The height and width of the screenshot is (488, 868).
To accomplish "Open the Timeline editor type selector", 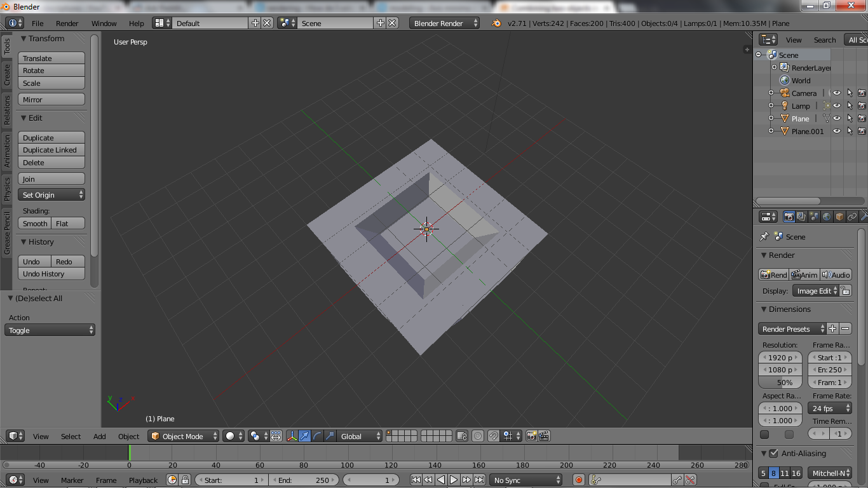I will tap(15, 480).
